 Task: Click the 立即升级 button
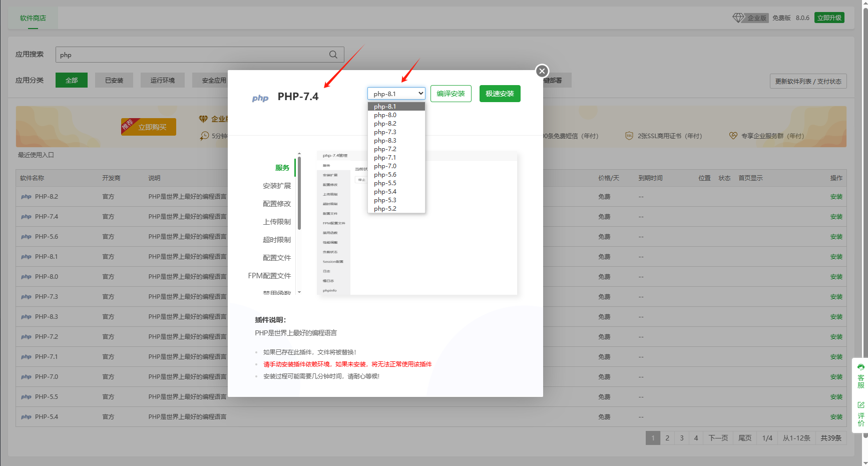pos(829,18)
